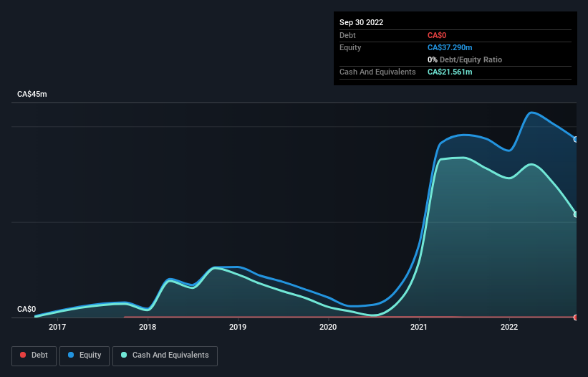The image size is (588, 377).
Task: Click the red Debt legend dot
Action: point(23,355)
